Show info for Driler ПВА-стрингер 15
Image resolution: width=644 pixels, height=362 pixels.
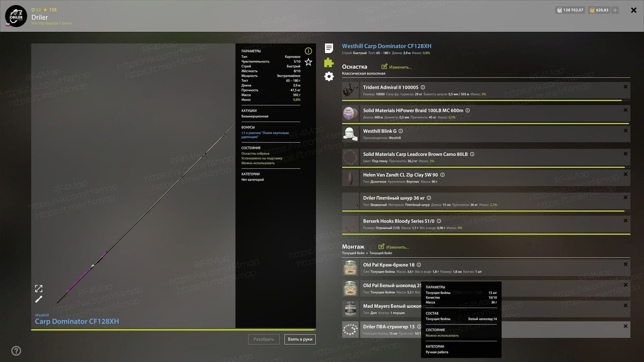419,326
